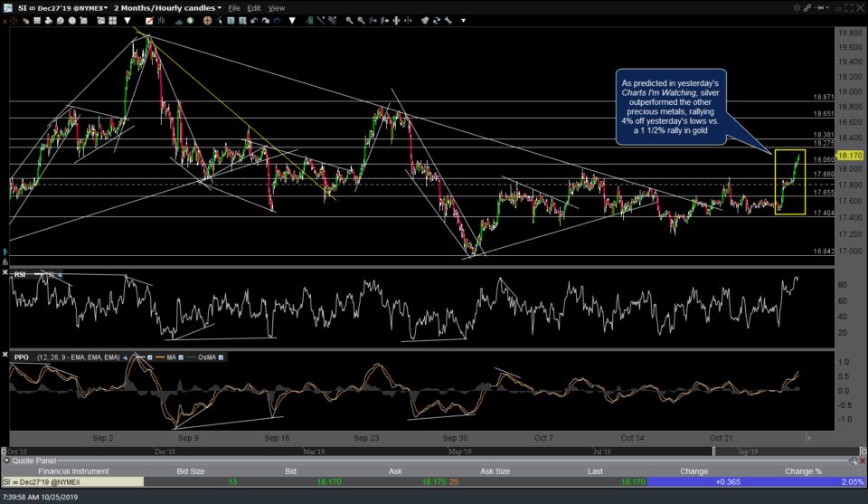The height and width of the screenshot is (504, 868).
Task: Open the File menu
Action: [x=234, y=8]
